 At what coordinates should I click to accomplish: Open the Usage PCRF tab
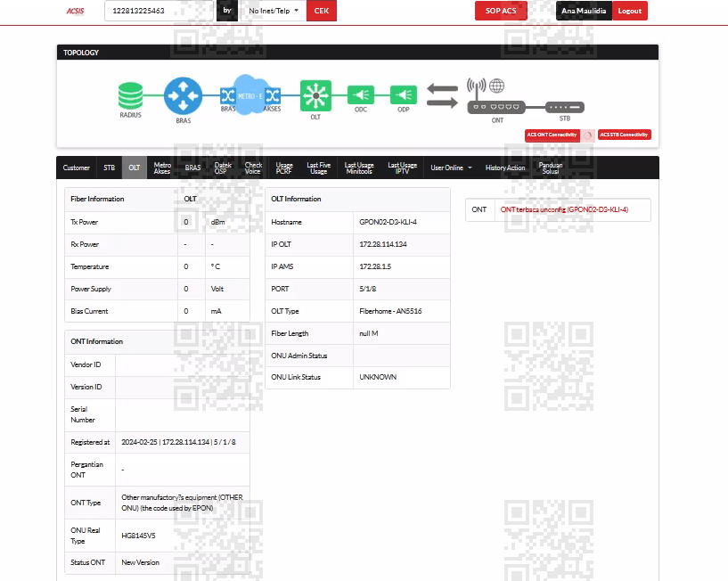[x=284, y=168]
